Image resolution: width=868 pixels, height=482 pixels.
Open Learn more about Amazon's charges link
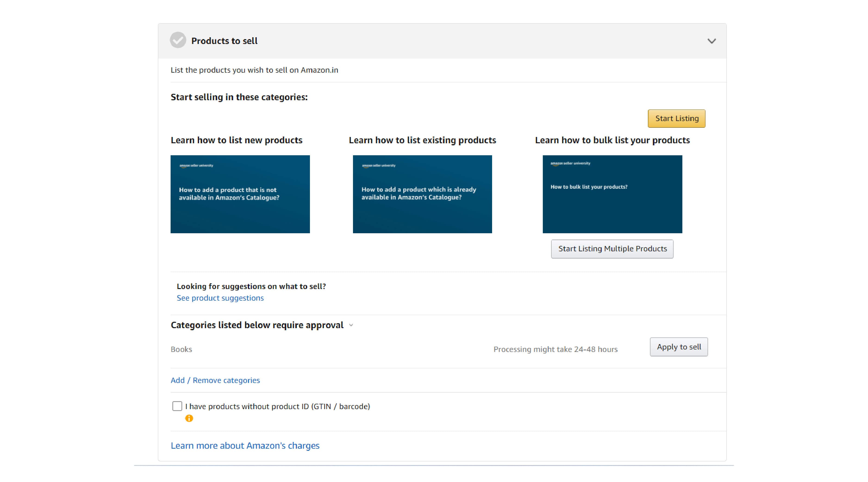(245, 446)
